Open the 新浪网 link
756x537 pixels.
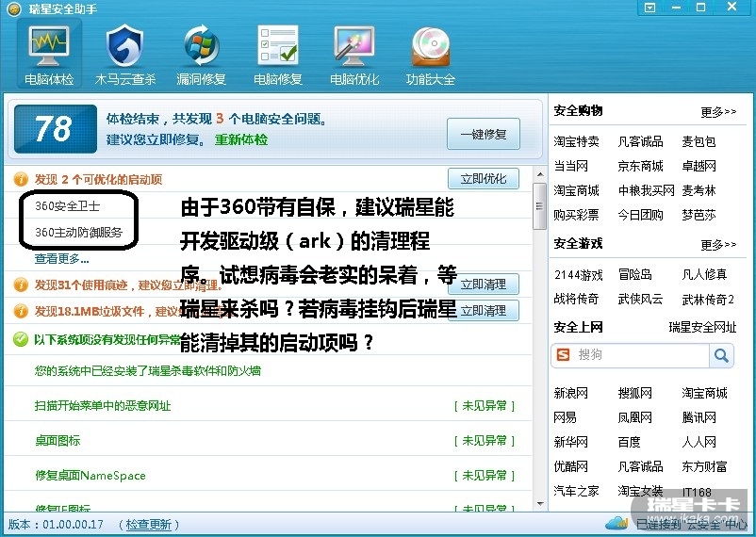(x=571, y=394)
